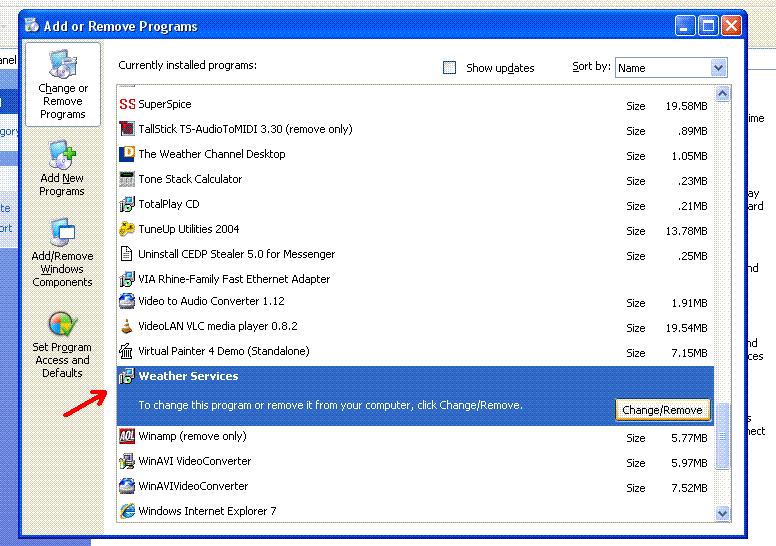776x546 pixels.
Task: Click the TotalPlay CD icon
Action: coord(127,204)
